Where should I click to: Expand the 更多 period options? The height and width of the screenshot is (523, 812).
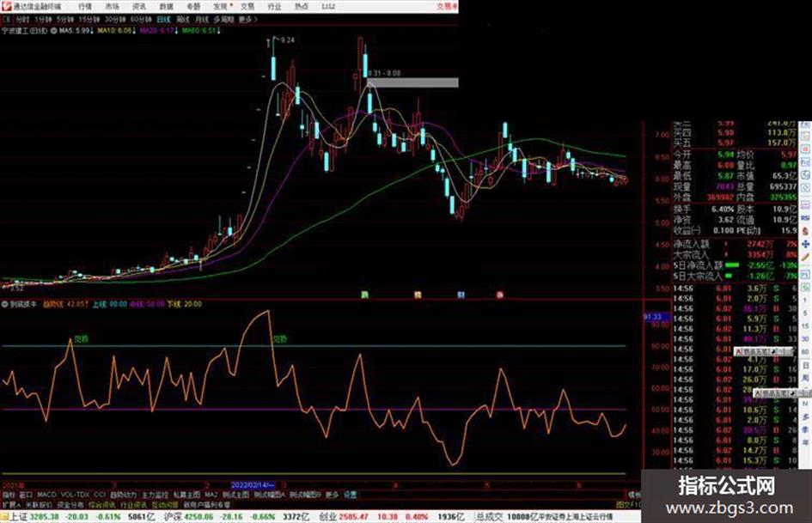pos(247,19)
